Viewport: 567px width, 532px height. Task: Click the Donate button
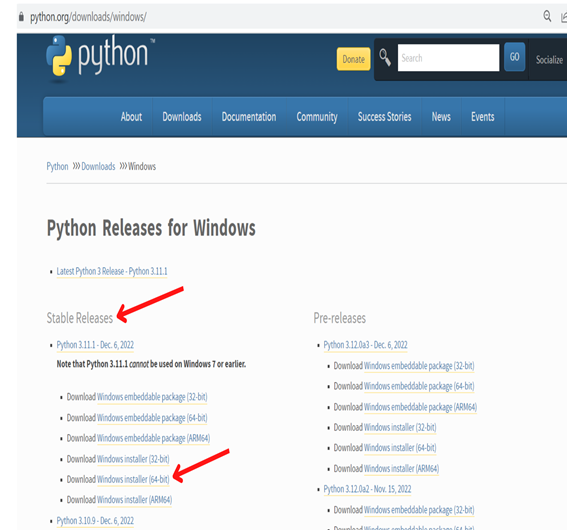(353, 59)
